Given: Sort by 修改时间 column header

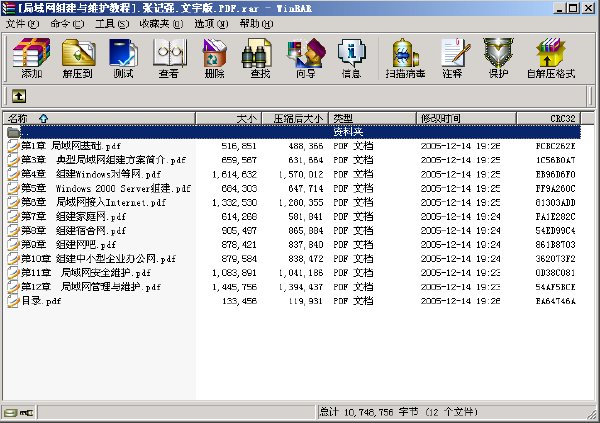Looking at the screenshot, I should (466, 119).
